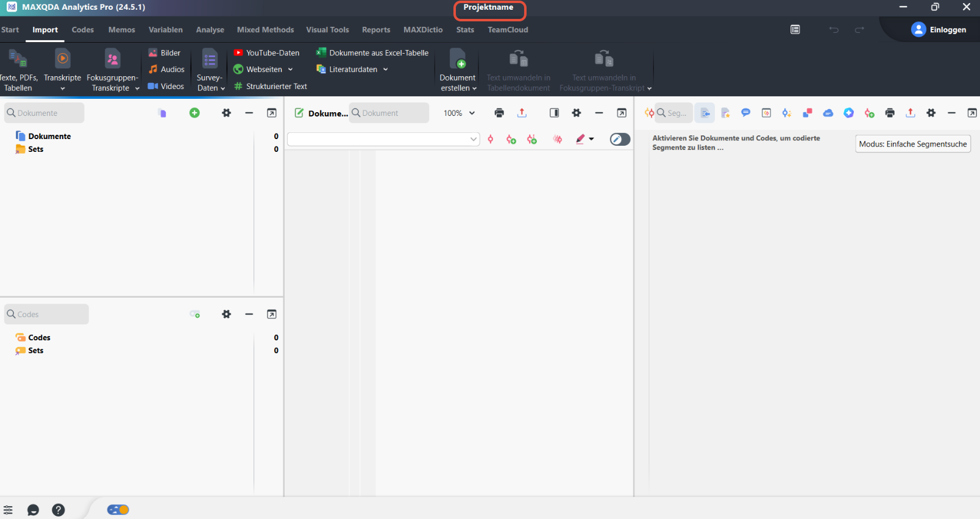Open the code selection combo box
The height and width of the screenshot is (519, 980).
click(x=383, y=140)
